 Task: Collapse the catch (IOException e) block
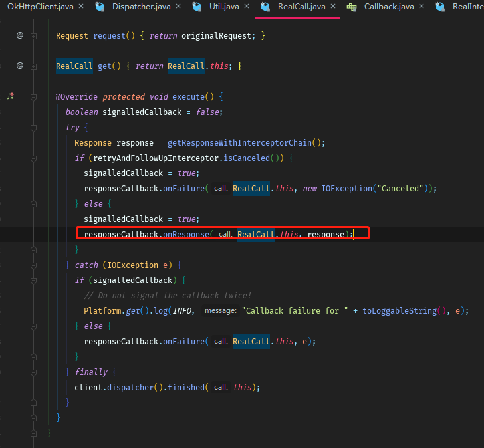(34, 265)
